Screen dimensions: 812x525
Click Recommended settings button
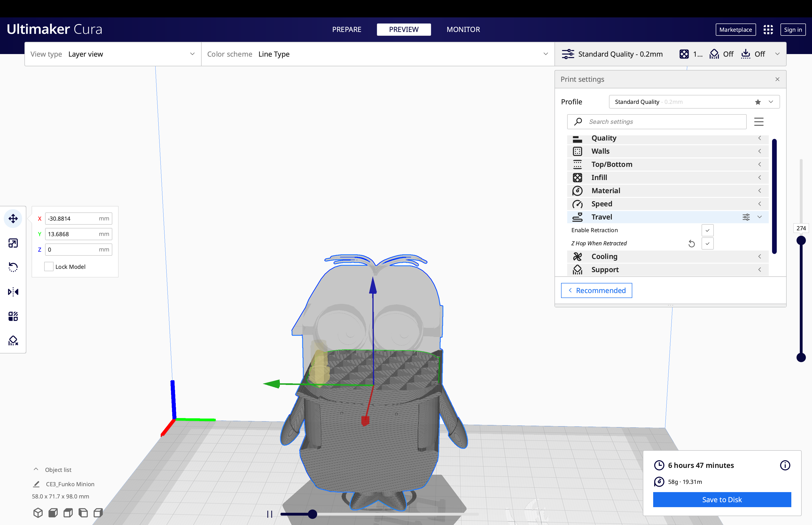point(596,290)
